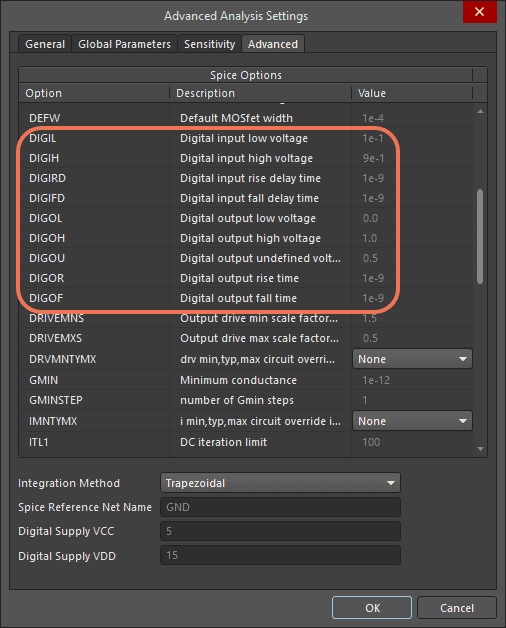Click the Value column header
This screenshot has width=506, height=628.
[x=412, y=93]
